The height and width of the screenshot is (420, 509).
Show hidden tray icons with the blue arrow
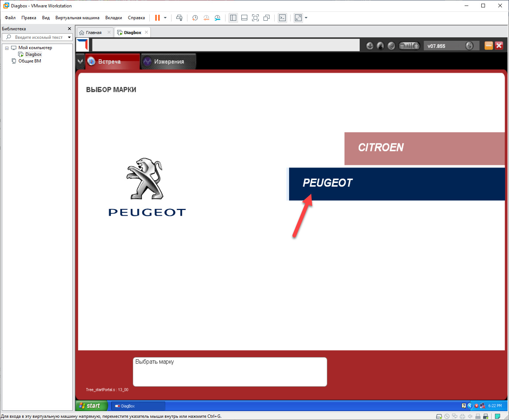(470, 406)
